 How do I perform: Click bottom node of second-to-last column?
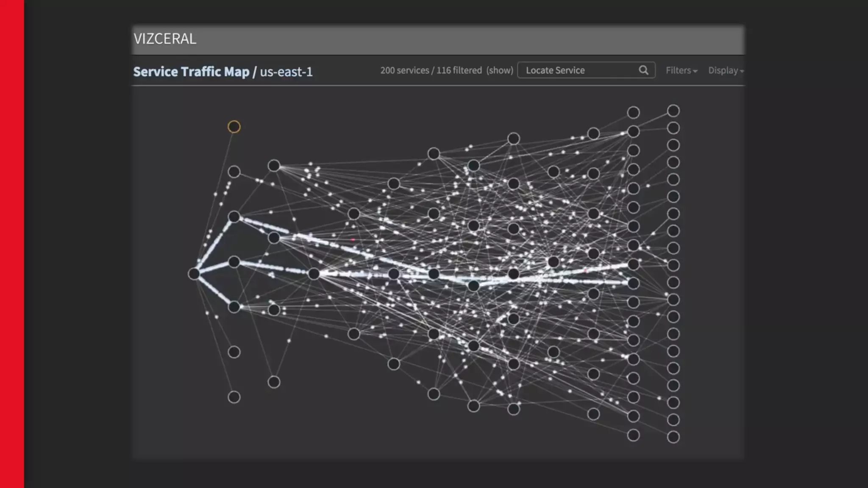pyautogui.click(x=633, y=435)
